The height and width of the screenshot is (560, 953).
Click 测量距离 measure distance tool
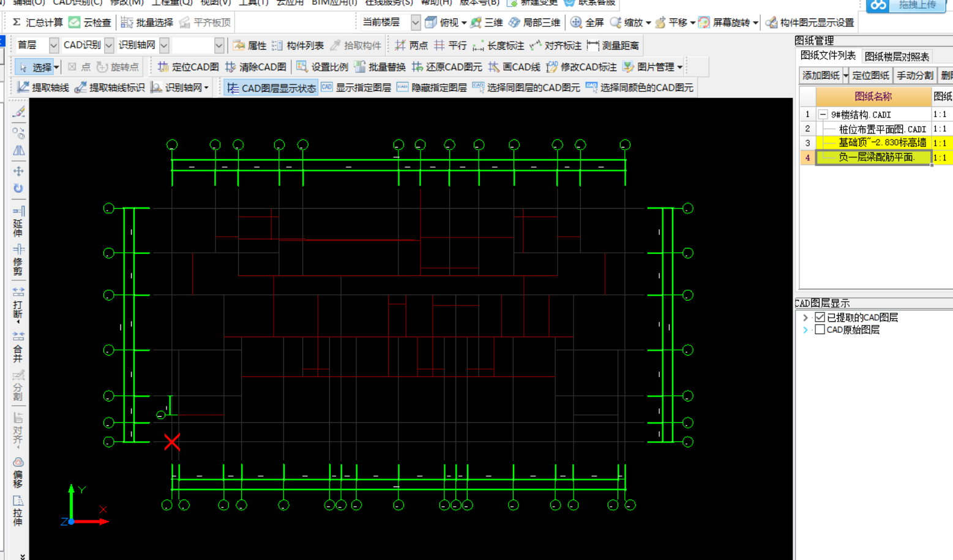[613, 46]
